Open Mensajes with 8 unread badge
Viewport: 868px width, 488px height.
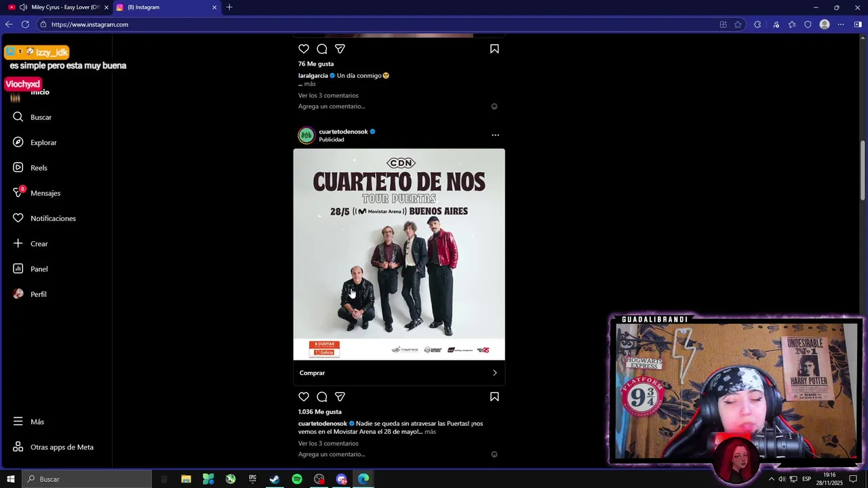point(37,193)
